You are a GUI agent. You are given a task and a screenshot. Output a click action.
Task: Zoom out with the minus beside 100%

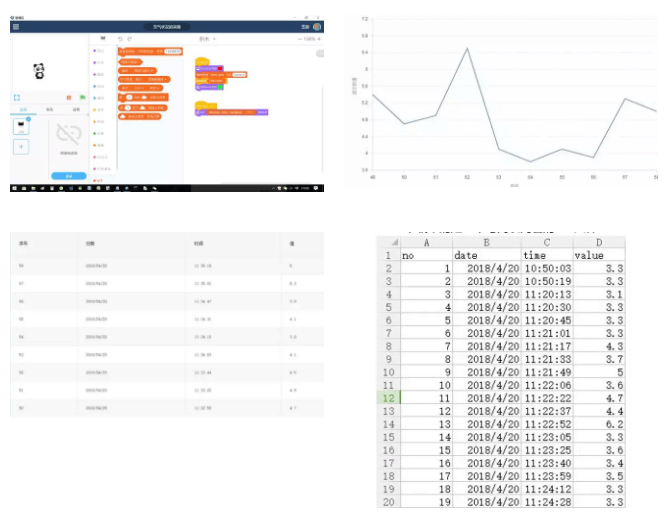tap(300, 39)
